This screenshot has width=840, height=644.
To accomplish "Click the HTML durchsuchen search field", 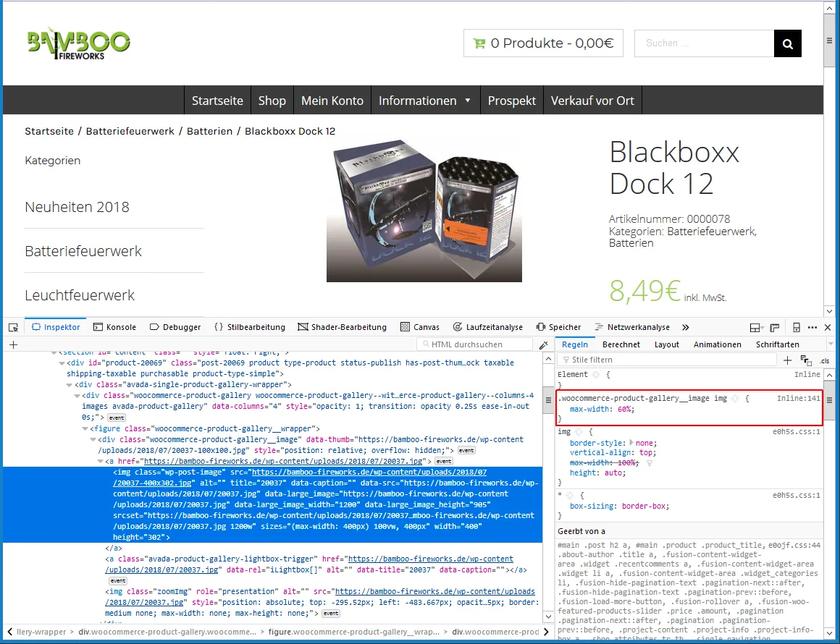I will 474,344.
